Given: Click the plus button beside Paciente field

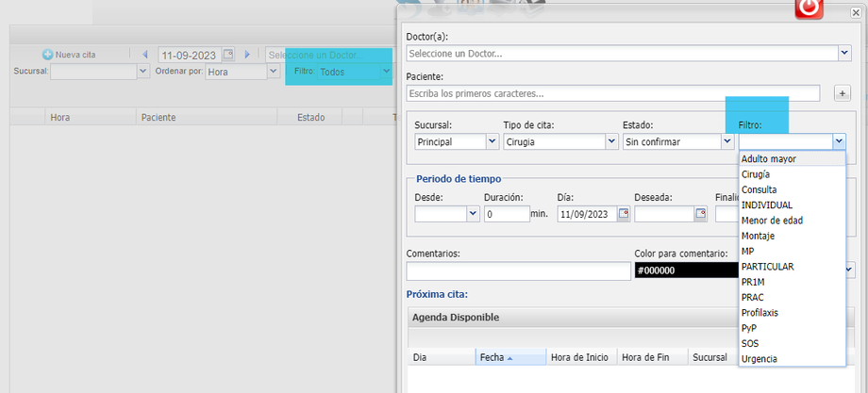Looking at the screenshot, I should click(x=843, y=93).
